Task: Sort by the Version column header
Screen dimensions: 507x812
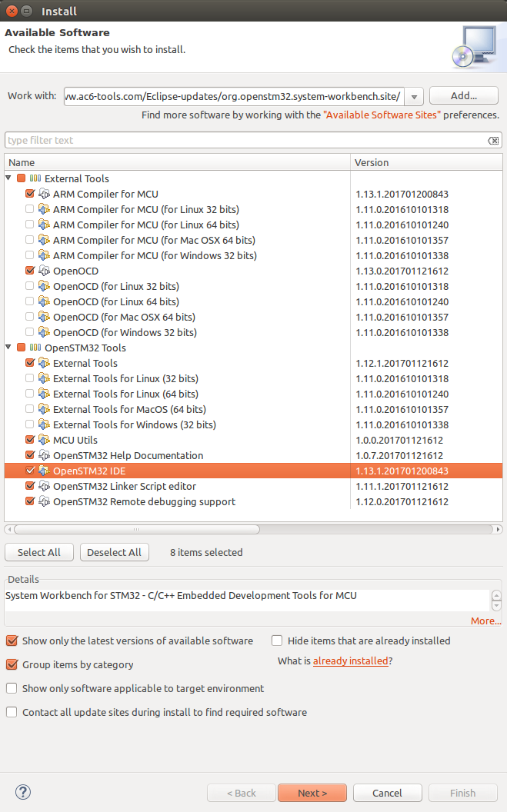Action: pos(426,162)
